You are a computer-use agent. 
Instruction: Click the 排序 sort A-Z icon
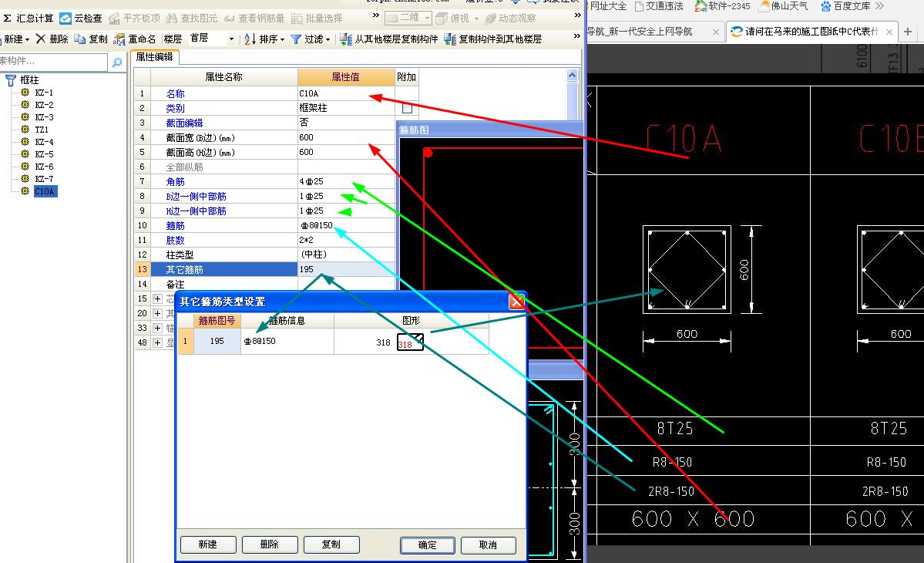pos(250,39)
